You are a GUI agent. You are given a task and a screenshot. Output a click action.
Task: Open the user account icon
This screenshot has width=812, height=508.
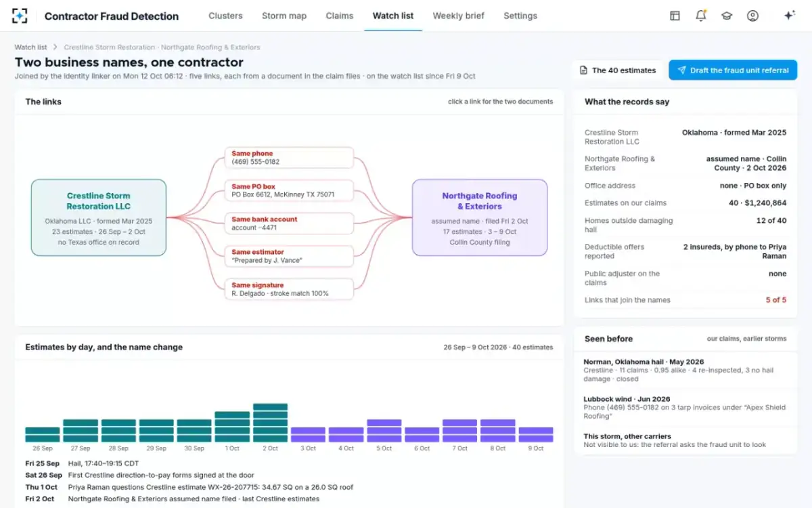pos(752,16)
